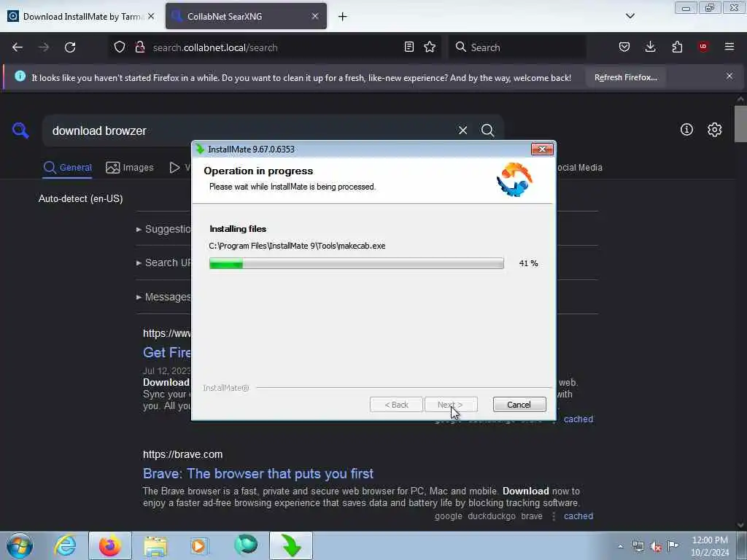
Task: Open Firefox downloads panel
Action: pyautogui.click(x=650, y=47)
